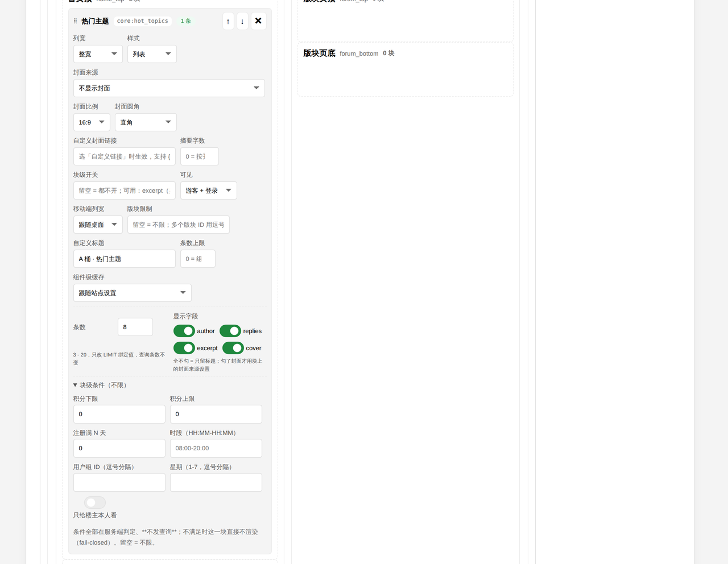Toggle the replies display field switch
Image resolution: width=728 pixels, height=564 pixels.
point(230,331)
